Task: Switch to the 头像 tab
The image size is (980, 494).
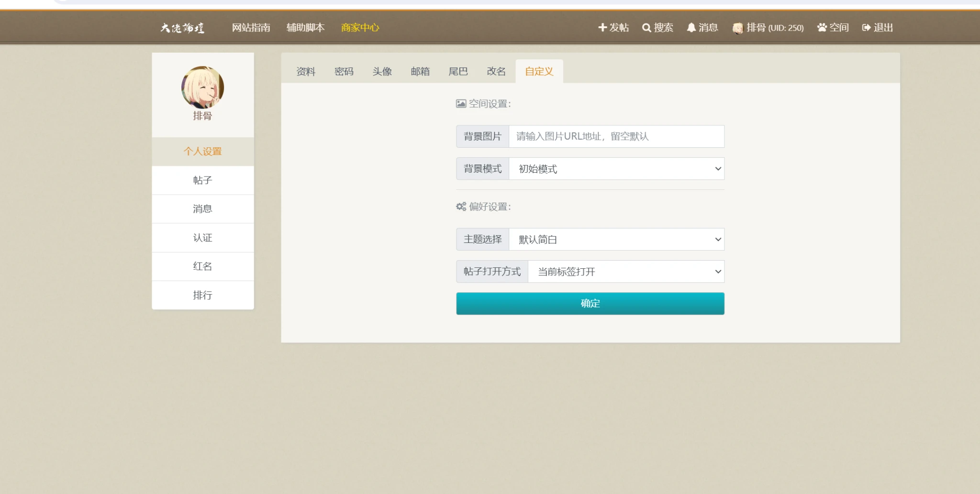Action: coord(382,72)
